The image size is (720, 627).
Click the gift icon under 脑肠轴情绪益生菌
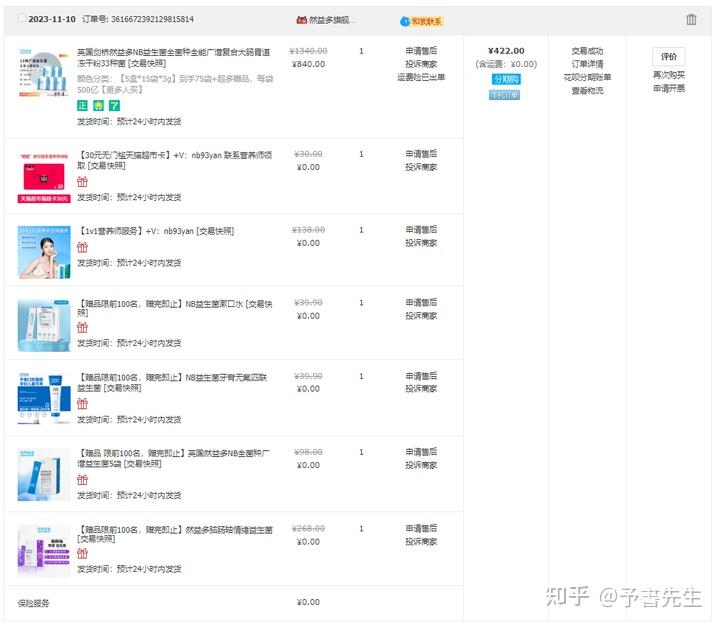coord(82,554)
